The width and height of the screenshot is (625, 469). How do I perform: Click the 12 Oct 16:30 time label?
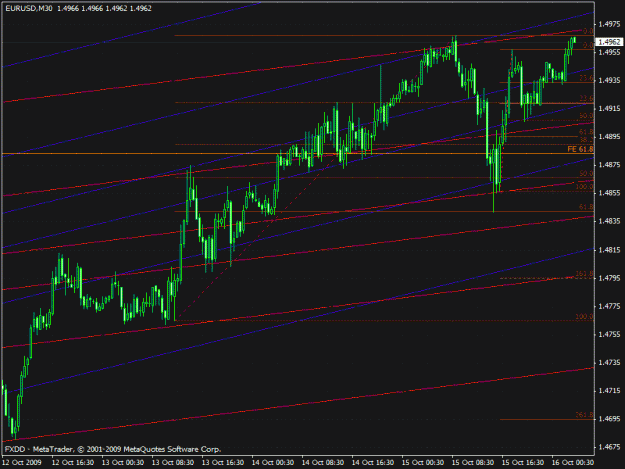[73, 463]
